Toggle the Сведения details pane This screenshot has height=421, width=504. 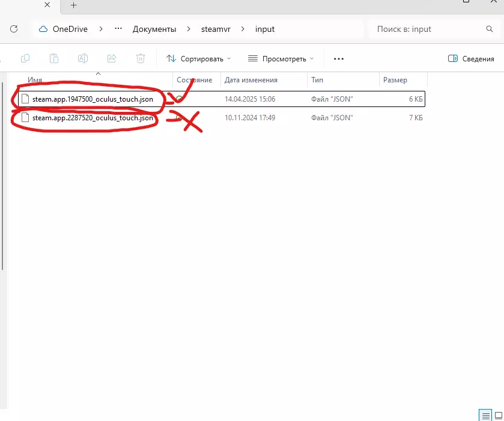click(x=471, y=58)
